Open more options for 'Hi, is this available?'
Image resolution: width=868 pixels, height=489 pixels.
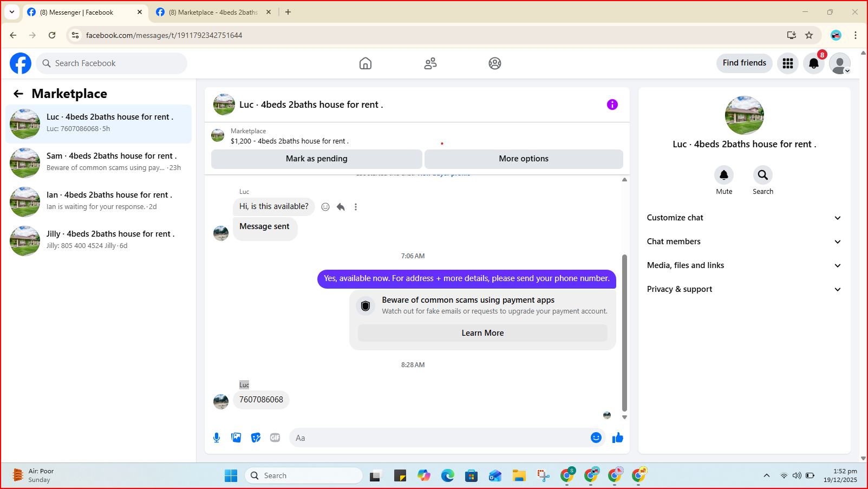coord(356,207)
